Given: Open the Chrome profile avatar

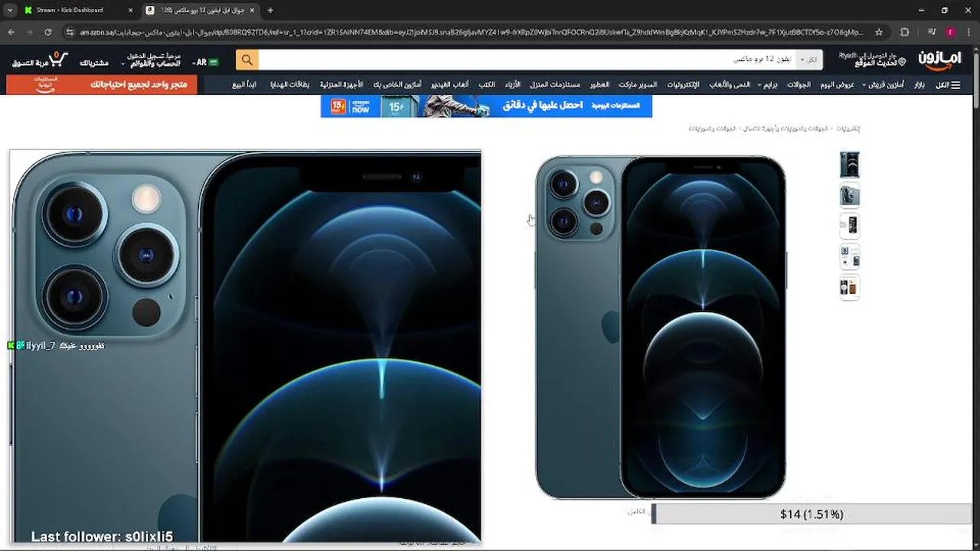Looking at the screenshot, I should click(950, 32).
